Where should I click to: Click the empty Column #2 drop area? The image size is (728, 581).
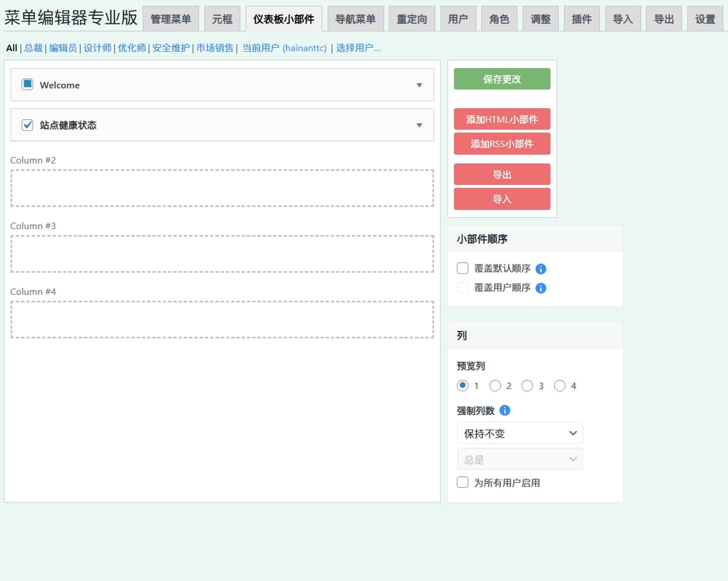click(222, 188)
